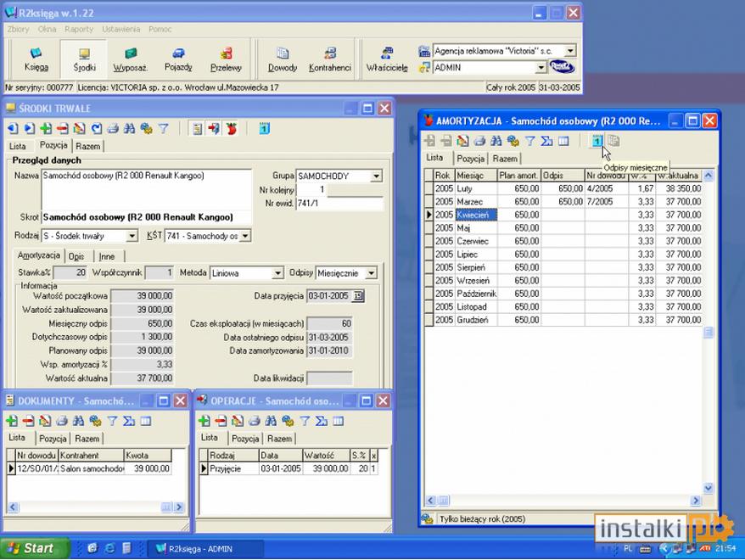
Task: Click the print icon in Środki Trwałe toolbar
Action: (x=113, y=128)
